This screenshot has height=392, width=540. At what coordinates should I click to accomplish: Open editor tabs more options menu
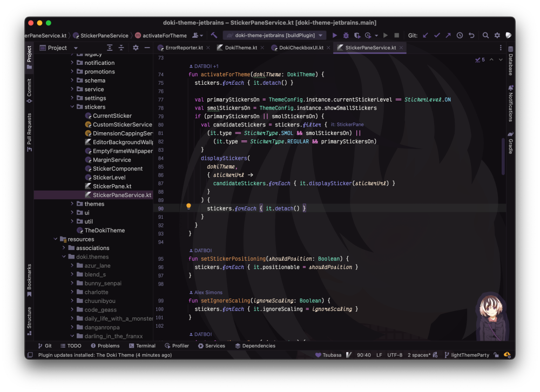[x=501, y=48]
